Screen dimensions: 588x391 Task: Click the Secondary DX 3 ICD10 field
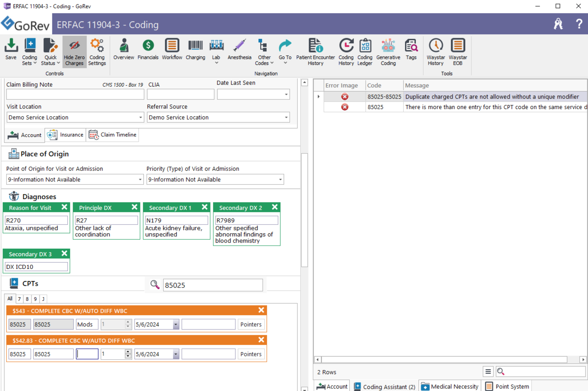coord(36,266)
